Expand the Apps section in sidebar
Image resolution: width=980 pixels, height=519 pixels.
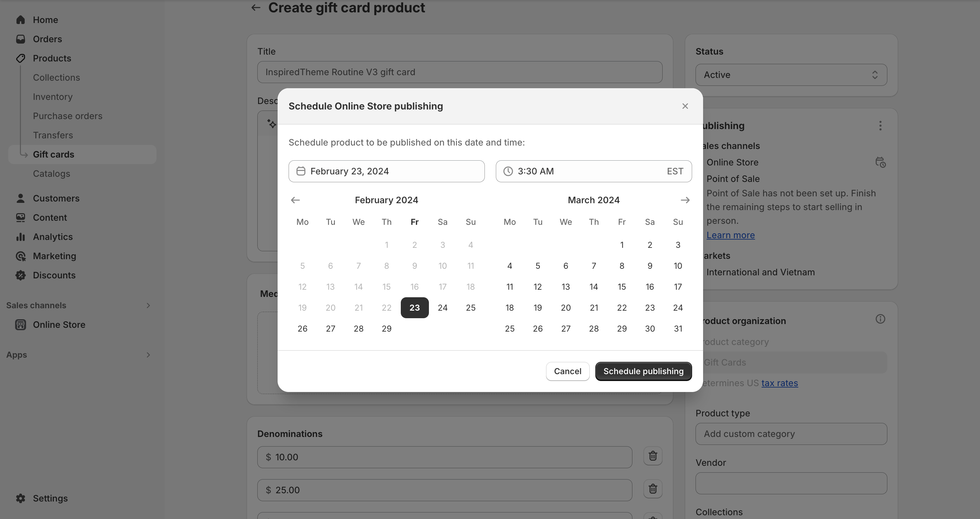point(148,355)
